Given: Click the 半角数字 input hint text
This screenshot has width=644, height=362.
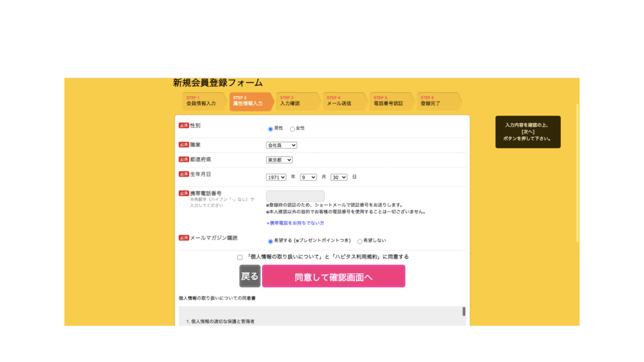Looking at the screenshot, I should [x=222, y=202].
